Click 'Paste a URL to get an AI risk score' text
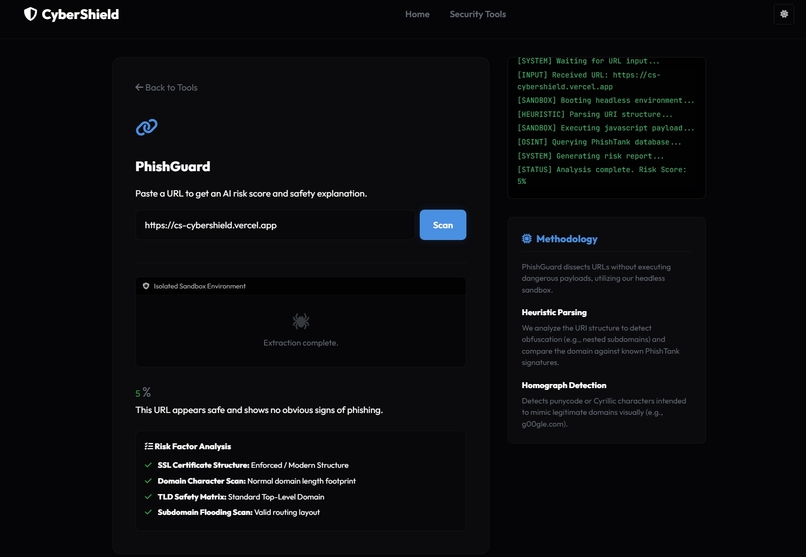 click(x=251, y=194)
